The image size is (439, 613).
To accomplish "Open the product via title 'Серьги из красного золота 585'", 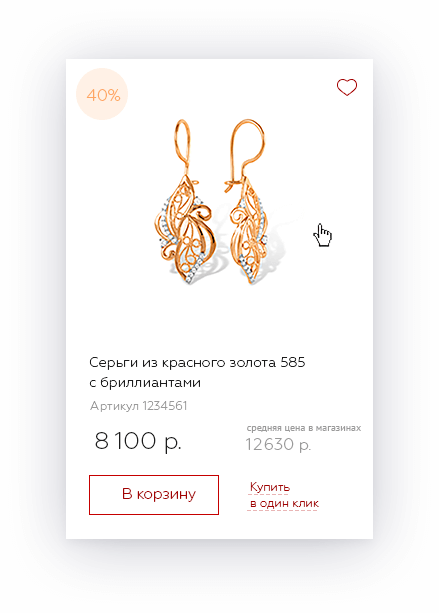I will (197, 363).
